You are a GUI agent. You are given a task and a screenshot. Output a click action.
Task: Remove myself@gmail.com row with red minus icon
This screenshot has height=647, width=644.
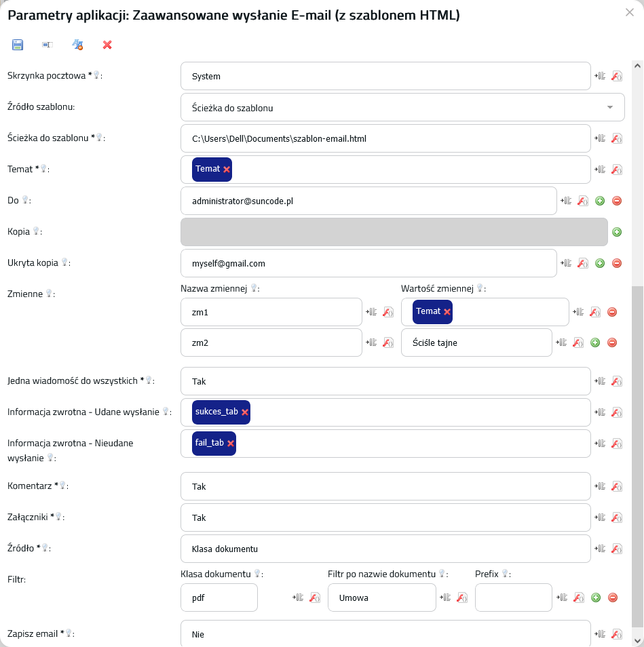(617, 263)
